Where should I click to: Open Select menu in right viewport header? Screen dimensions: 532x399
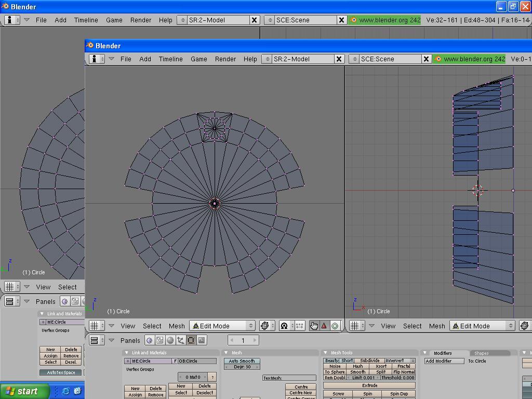click(412, 326)
